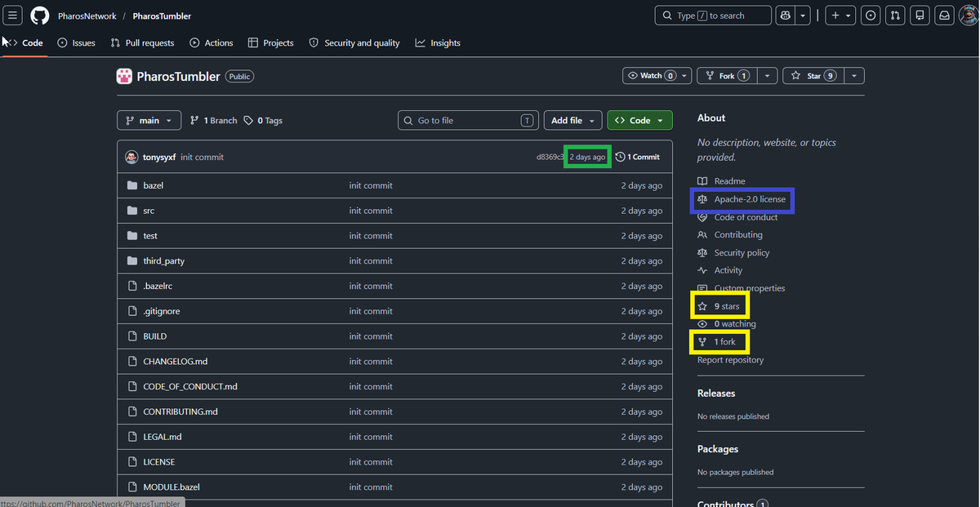Switch to the Issues tab
The image size is (980, 507).
click(x=76, y=43)
